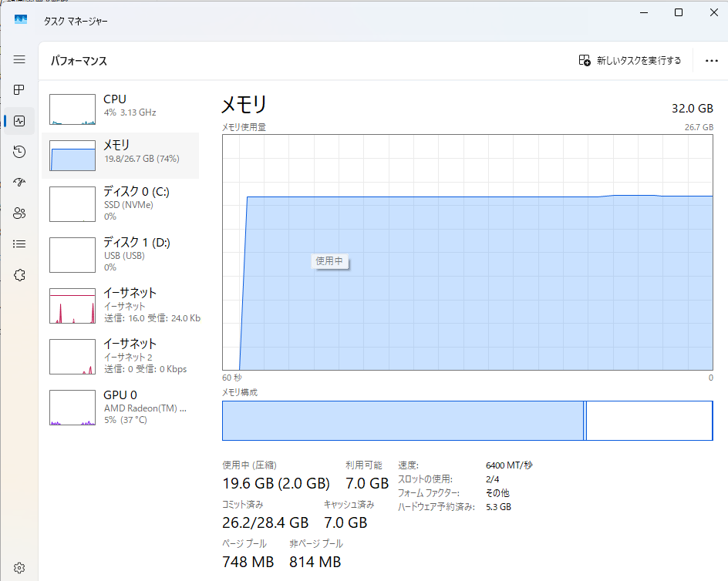Image resolution: width=728 pixels, height=581 pixels.
Task: Select the GPU 0 entry
Action: [120, 408]
